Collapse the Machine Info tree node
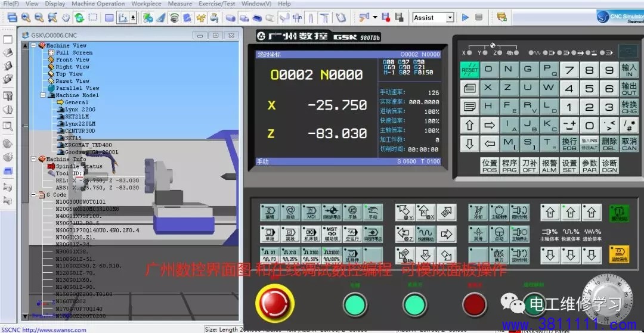Viewport: 644px width, 333px height. 33,159
